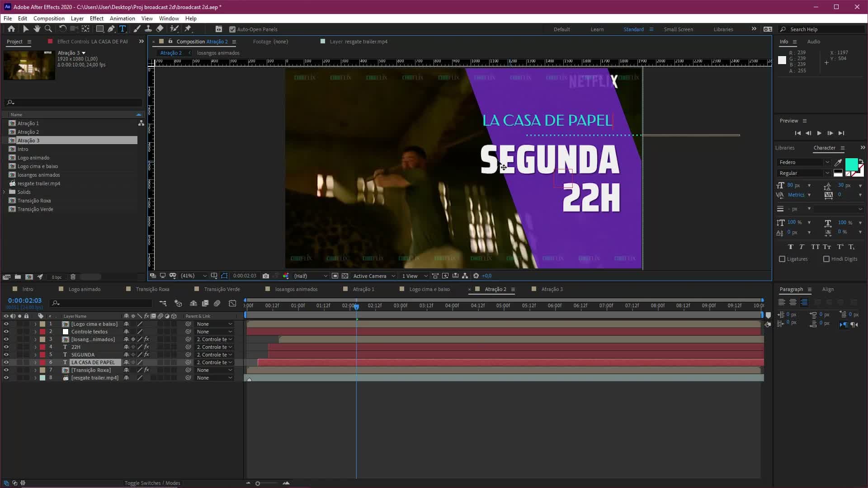
Task: Select the Zoom magnifier tool
Action: click(x=48, y=29)
